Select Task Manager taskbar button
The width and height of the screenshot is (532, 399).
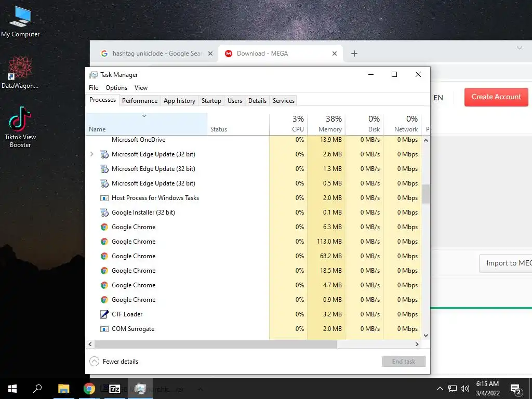click(140, 389)
